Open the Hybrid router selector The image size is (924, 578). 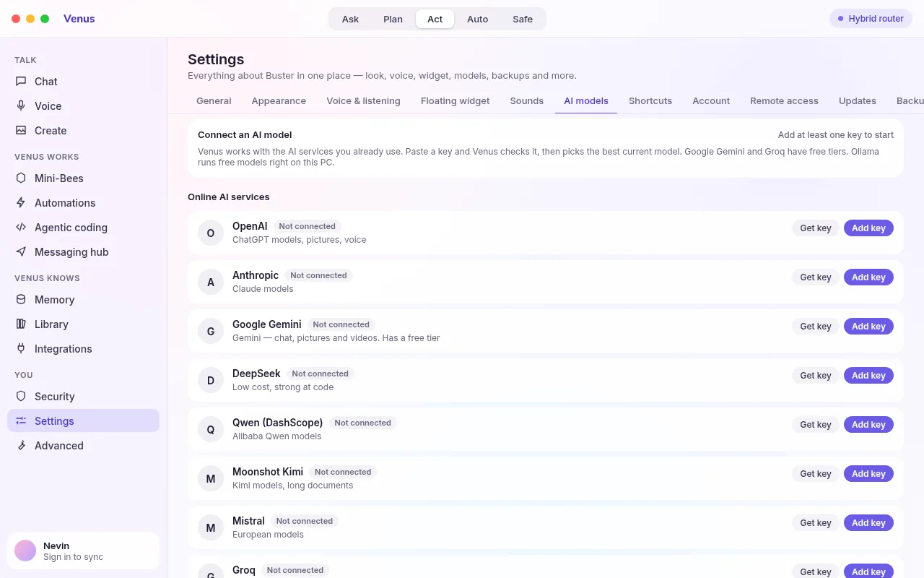point(871,19)
